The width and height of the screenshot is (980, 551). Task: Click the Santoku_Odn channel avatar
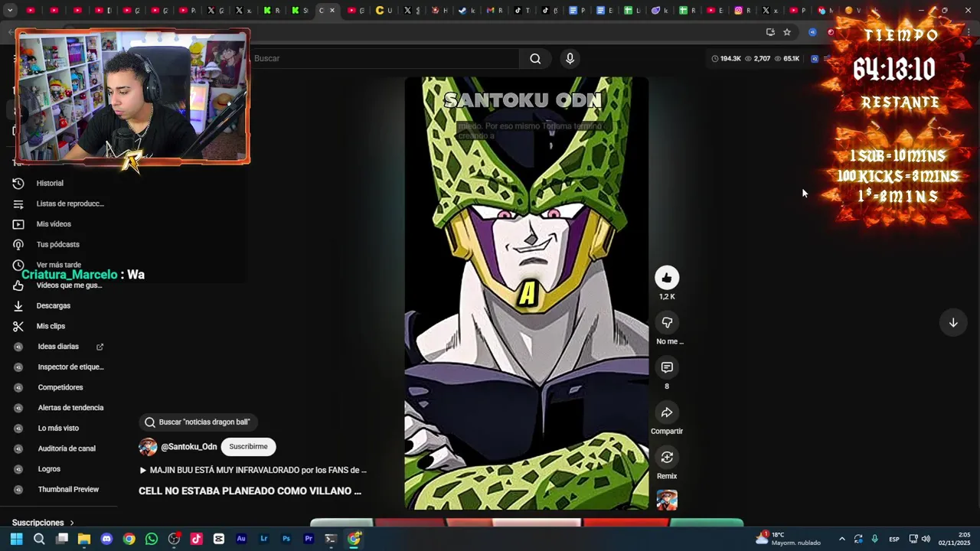coord(148,447)
